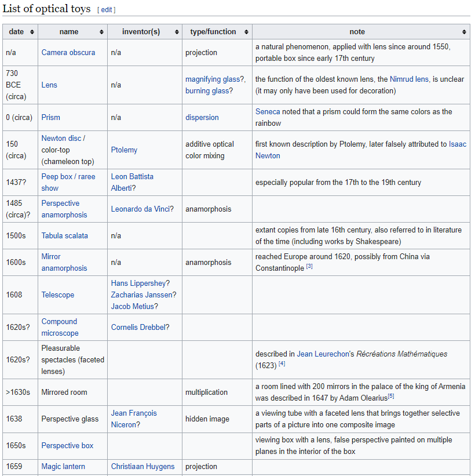The width and height of the screenshot is (475, 476).
Task: Sort by inventor(s) column sort icon
Action: point(177,32)
